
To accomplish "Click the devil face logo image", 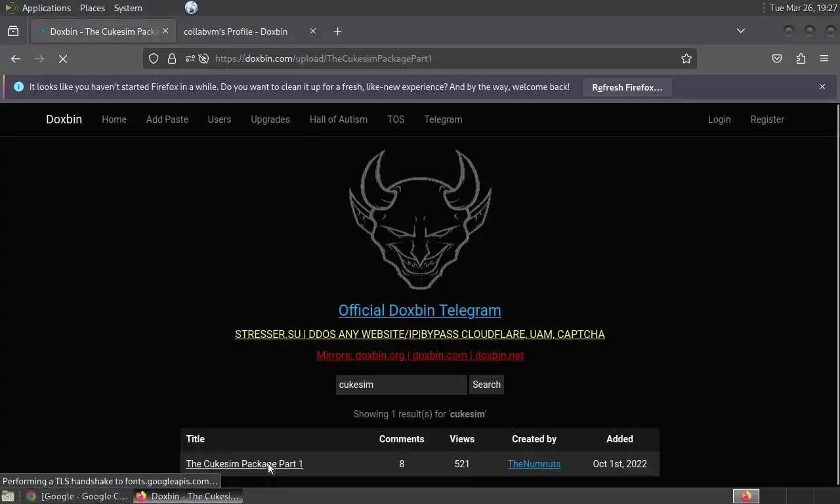I will click(x=420, y=219).
